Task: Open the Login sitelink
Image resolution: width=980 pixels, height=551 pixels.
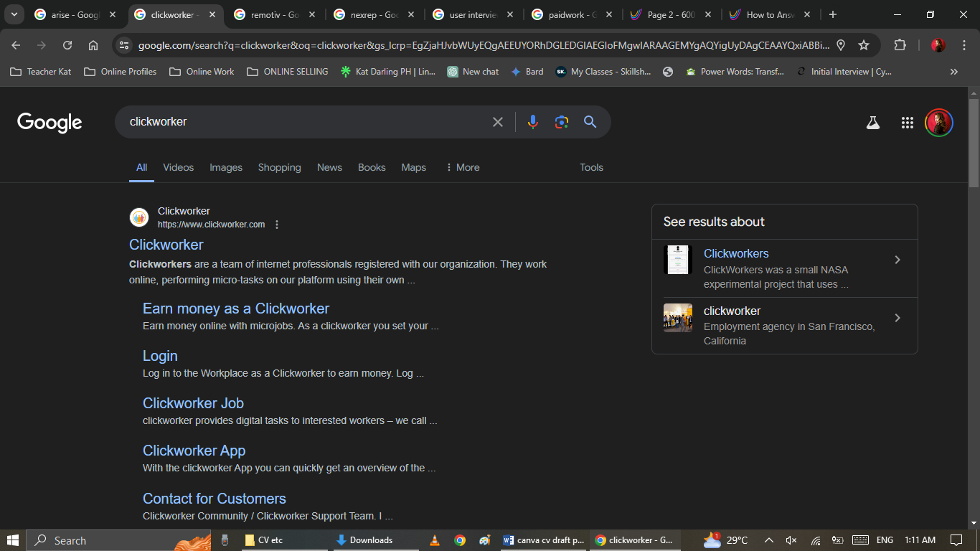Action: tap(160, 356)
